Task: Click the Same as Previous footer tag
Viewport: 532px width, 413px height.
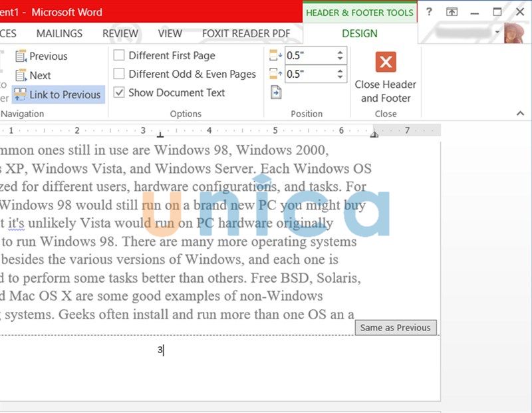Action: coord(396,327)
